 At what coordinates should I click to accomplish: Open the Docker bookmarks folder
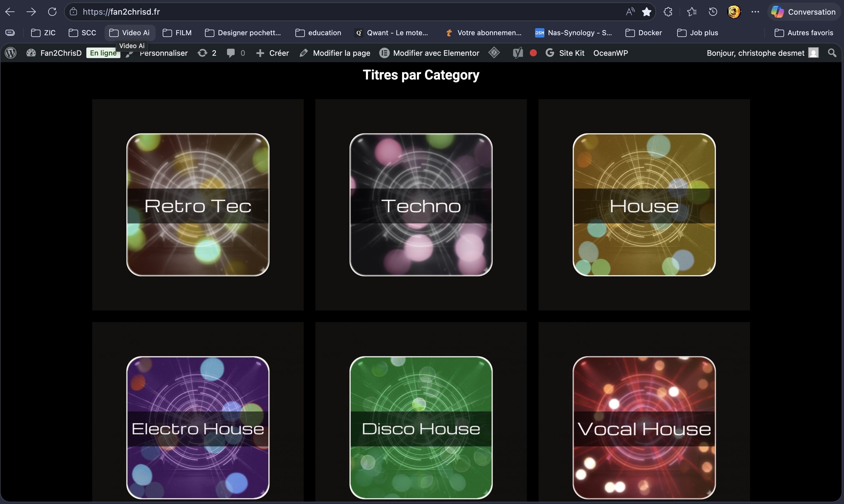point(643,33)
